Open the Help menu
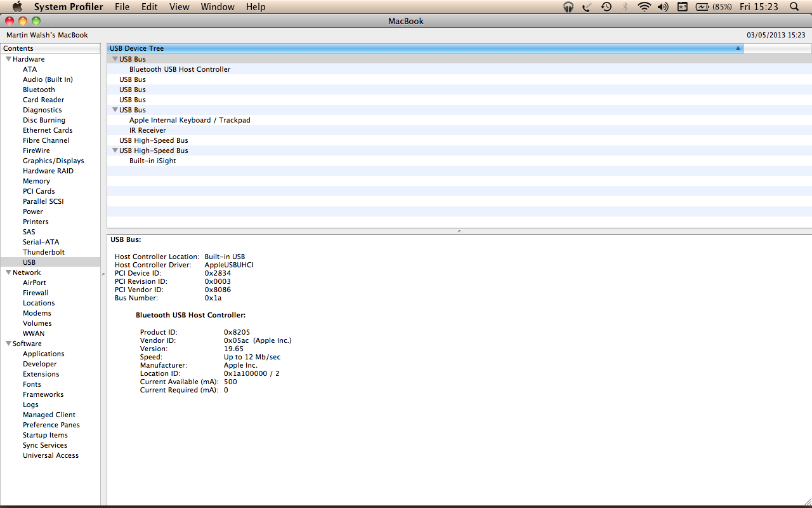Image resolution: width=812 pixels, height=508 pixels. pyautogui.click(x=256, y=7)
